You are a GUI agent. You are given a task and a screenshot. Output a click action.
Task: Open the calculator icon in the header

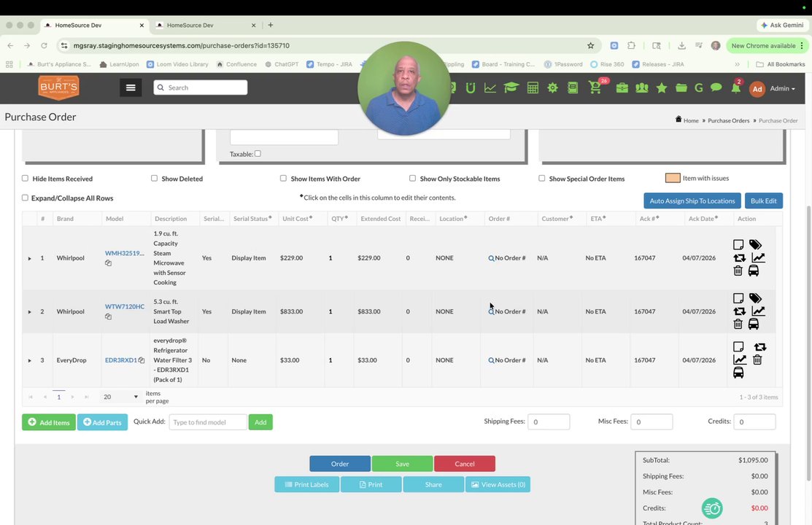click(533, 87)
